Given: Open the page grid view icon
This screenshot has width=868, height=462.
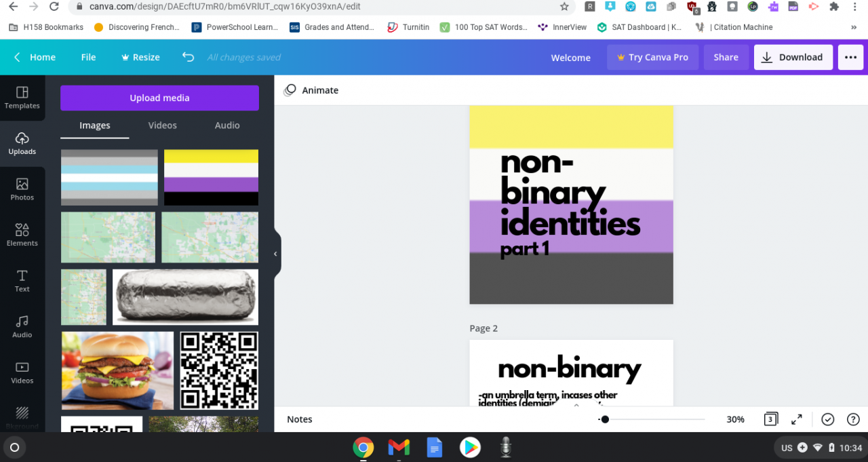Looking at the screenshot, I should 770,419.
